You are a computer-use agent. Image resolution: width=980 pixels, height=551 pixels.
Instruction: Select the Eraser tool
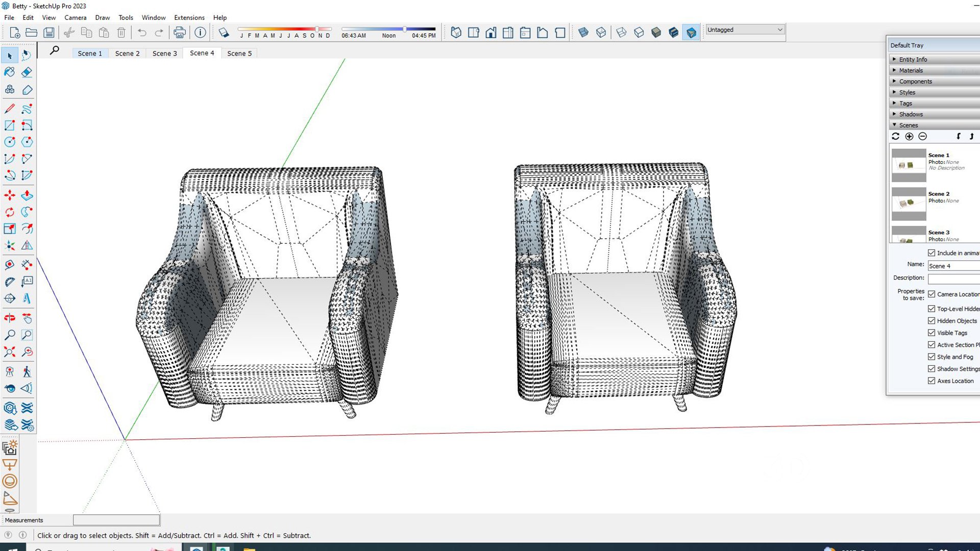click(x=27, y=72)
